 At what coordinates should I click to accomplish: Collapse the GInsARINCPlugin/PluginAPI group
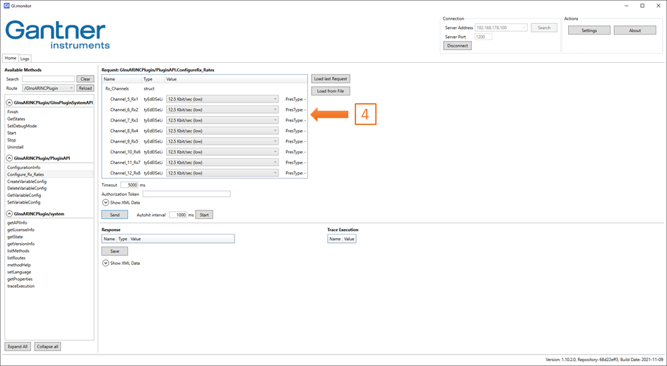[9, 158]
